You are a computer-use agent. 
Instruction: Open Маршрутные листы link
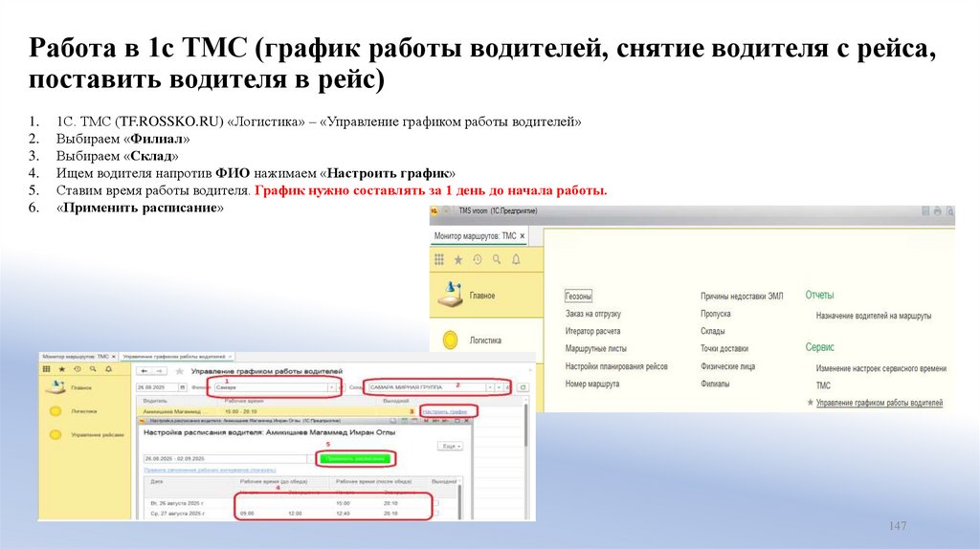(595, 348)
